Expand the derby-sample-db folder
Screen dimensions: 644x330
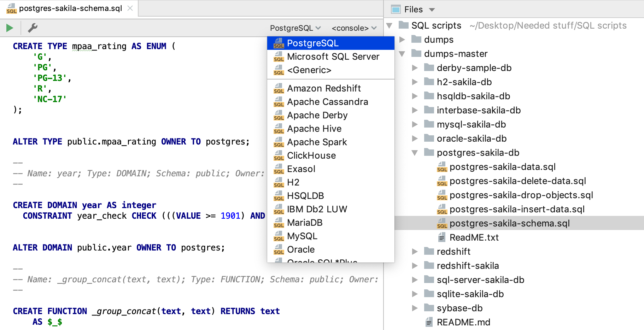click(x=415, y=68)
